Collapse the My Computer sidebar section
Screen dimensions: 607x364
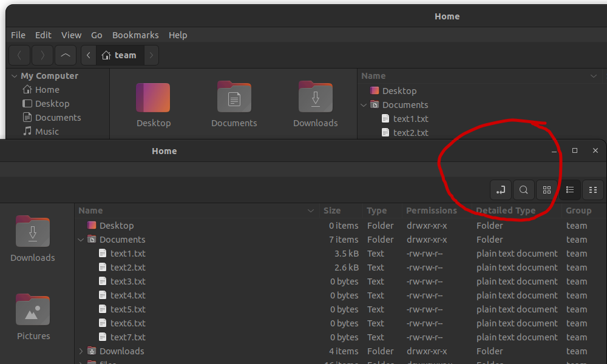(15, 76)
